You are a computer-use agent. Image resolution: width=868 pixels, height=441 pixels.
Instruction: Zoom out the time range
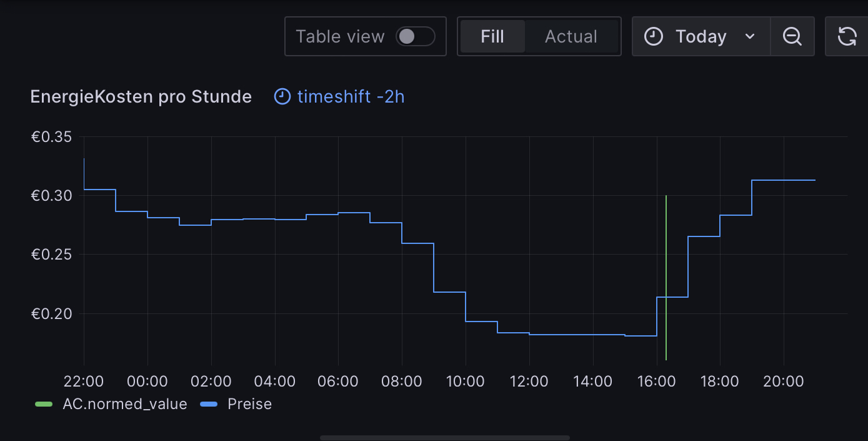(792, 36)
